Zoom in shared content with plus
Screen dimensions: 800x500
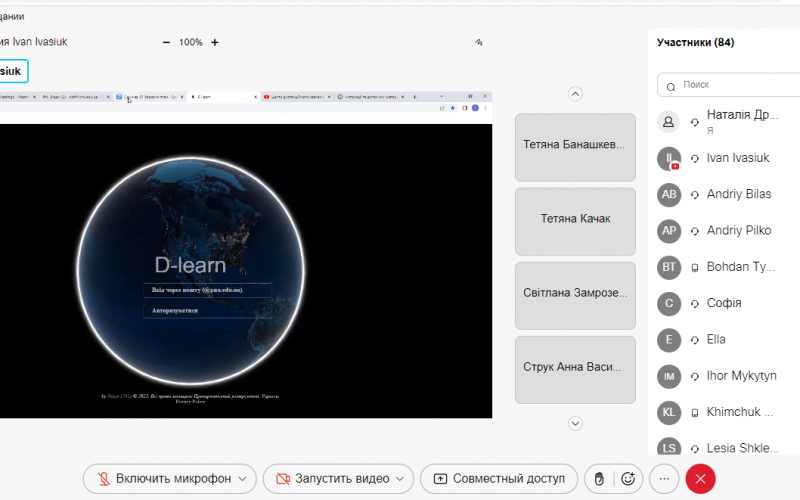pos(215,43)
